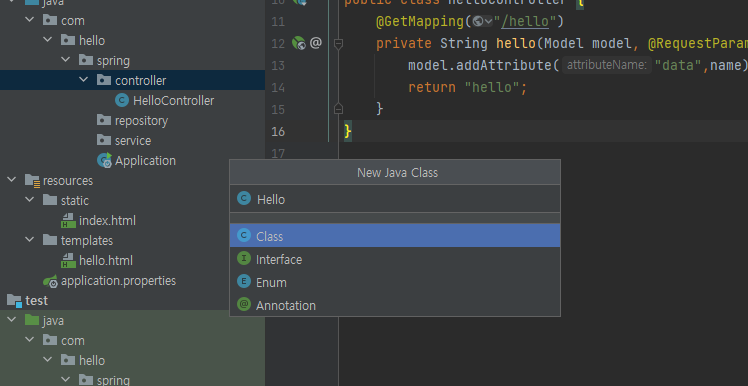Click line number 14 in the gutter
The height and width of the screenshot is (386, 748).
(x=278, y=87)
